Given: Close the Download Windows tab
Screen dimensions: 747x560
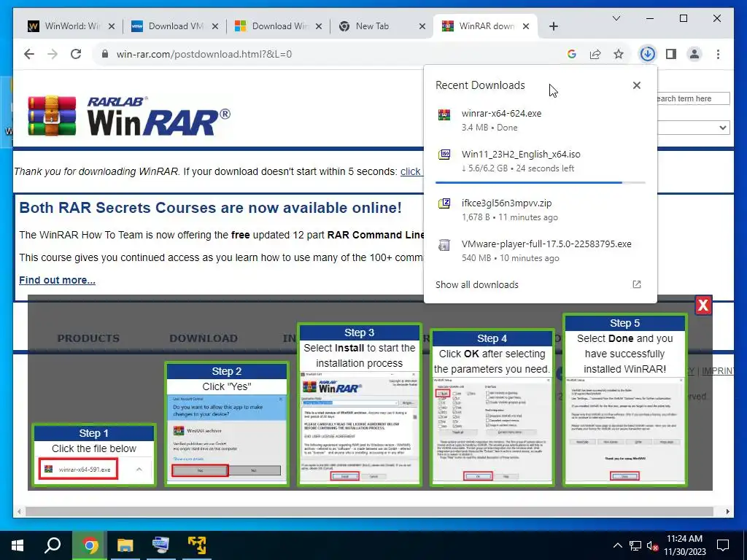Looking at the screenshot, I should click(319, 26).
